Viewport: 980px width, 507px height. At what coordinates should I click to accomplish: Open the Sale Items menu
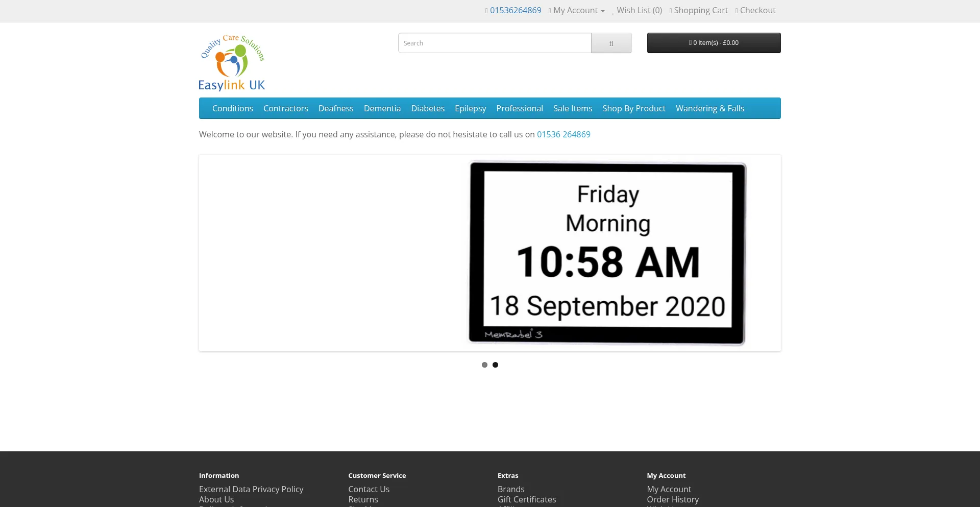click(573, 108)
